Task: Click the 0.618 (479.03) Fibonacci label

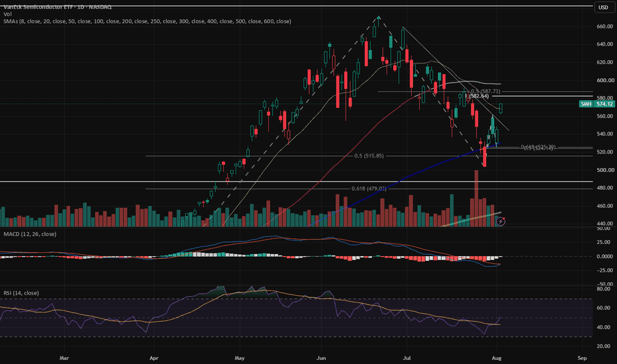Action: point(369,189)
